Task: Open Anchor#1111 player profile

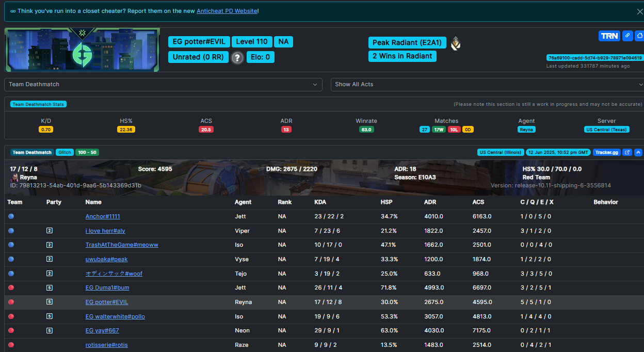Action: (103, 216)
